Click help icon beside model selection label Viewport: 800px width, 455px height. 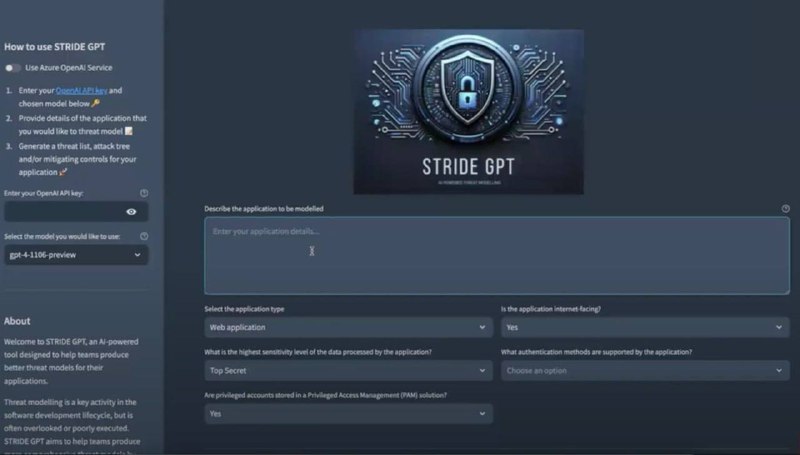(144, 236)
